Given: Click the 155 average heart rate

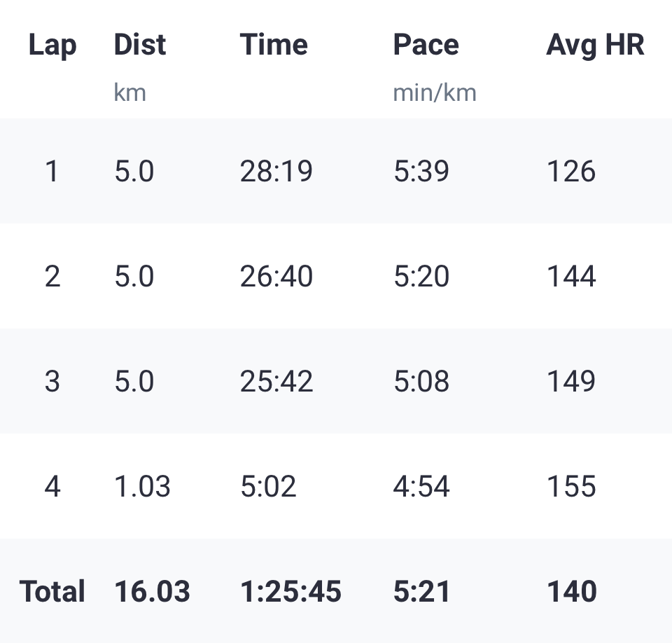Looking at the screenshot, I should click(571, 486).
